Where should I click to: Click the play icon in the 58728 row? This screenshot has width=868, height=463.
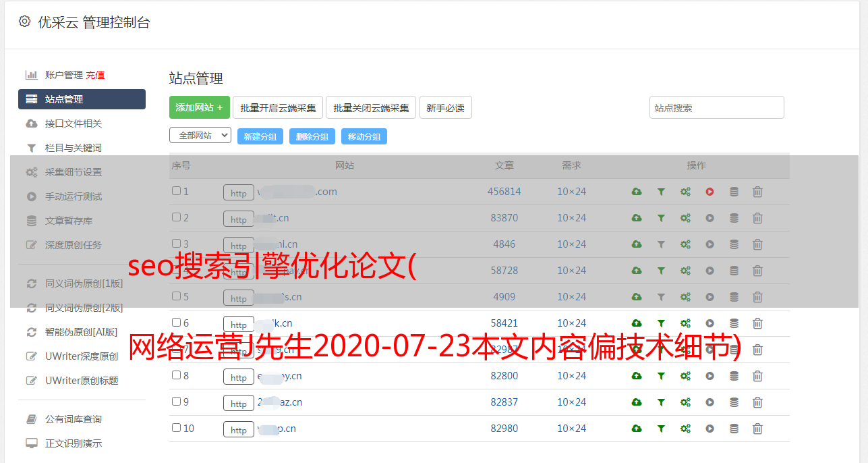point(710,271)
